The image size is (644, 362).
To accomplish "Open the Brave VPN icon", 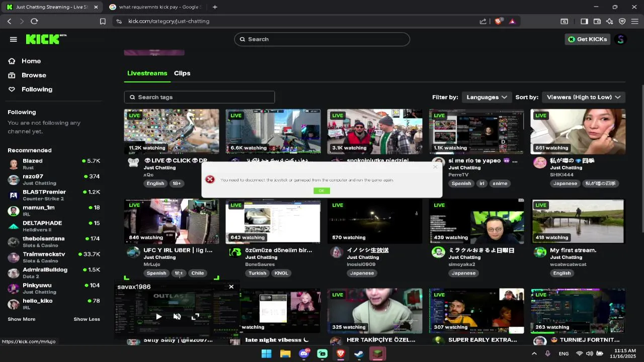I will 622,21.
